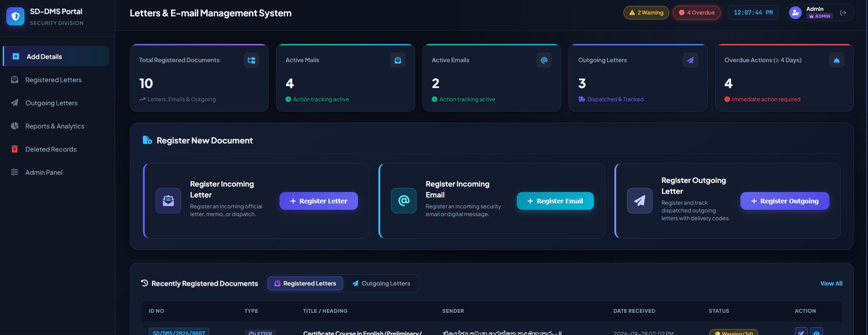The height and width of the screenshot is (335, 868).
Task: Open the View All link
Action: [x=831, y=283]
